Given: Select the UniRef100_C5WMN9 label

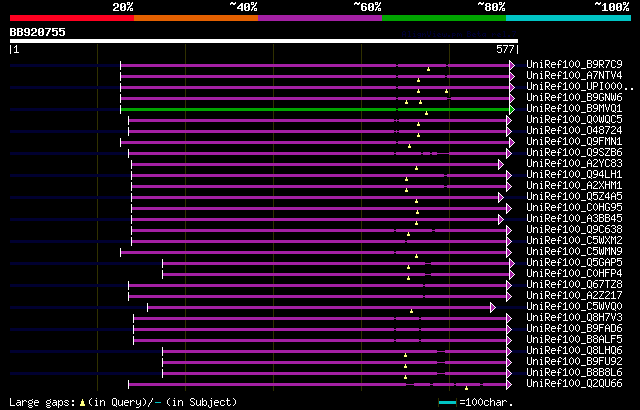Looking at the screenshot, I should (x=574, y=252).
